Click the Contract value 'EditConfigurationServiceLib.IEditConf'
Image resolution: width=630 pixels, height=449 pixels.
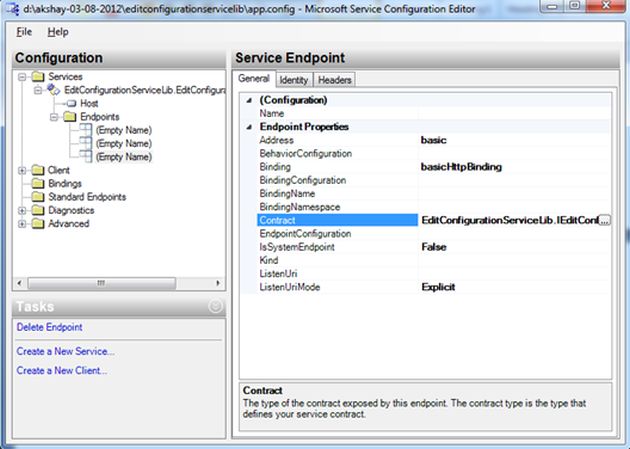[x=509, y=220]
